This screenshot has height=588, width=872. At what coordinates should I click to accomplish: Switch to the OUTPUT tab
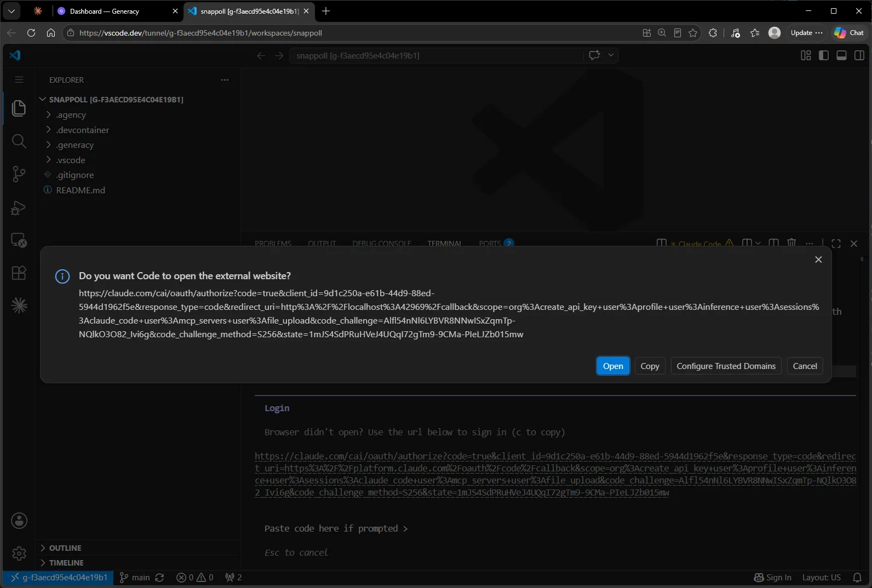[x=322, y=244]
